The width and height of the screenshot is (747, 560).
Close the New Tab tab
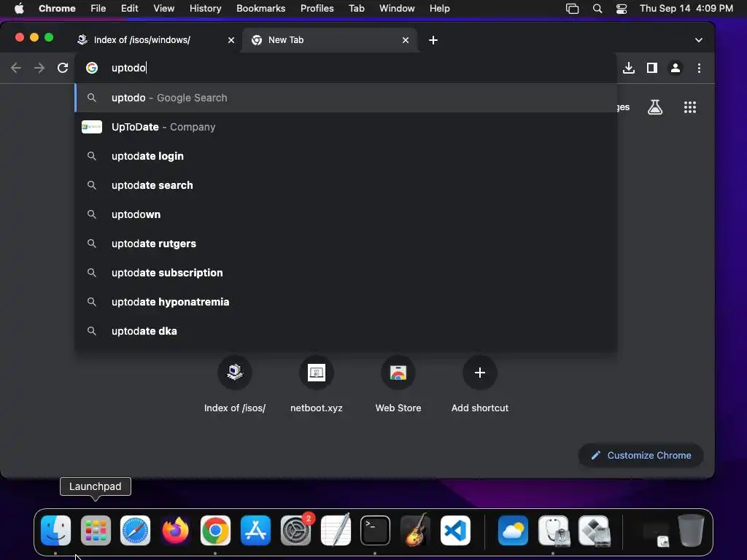[x=406, y=40]
